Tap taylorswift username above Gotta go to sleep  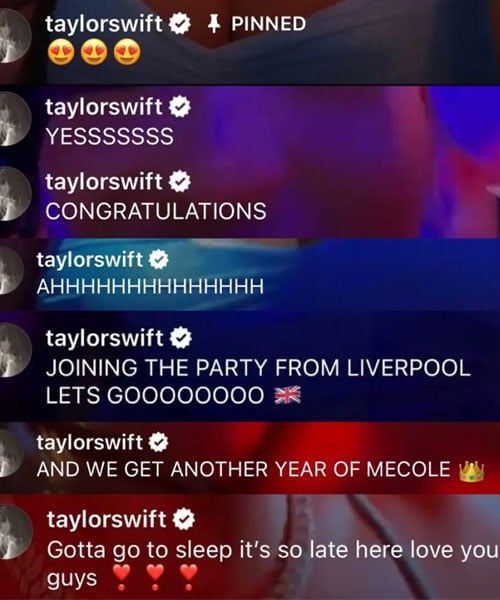pyautogui.click(x=107, y=520)
